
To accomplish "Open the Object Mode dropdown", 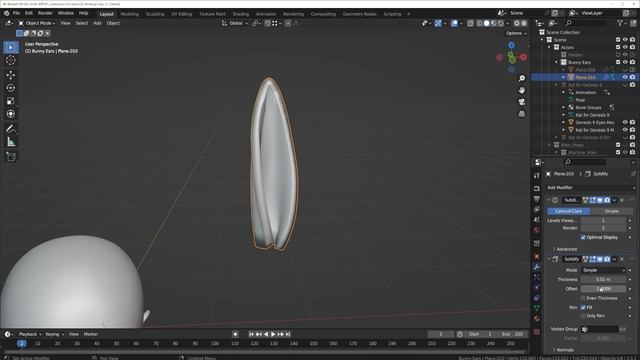I will tap(37, 23).
